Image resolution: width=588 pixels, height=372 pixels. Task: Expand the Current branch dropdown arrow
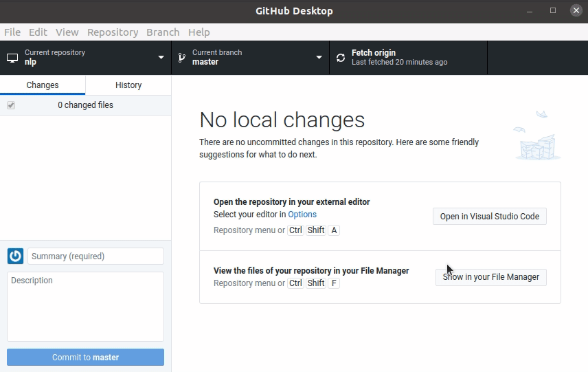tap(319, 58)
